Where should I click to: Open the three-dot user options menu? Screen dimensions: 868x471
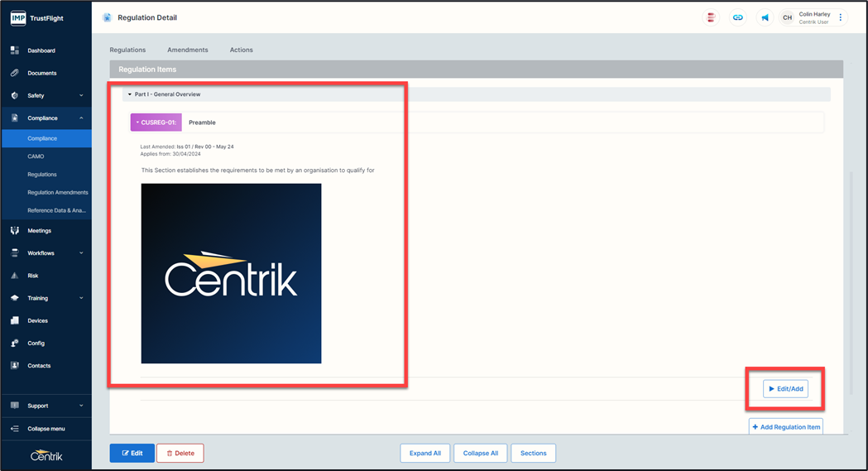[841, 17]
